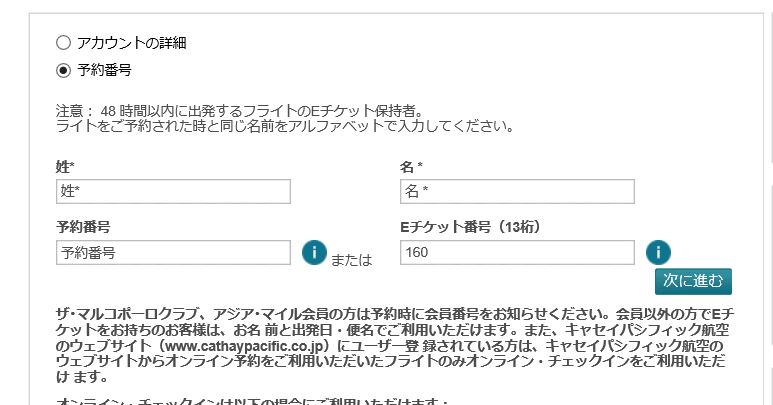The image size is (773, 405).
Task: Focus the 名 given name input field
Action: [x=517, y=192]
